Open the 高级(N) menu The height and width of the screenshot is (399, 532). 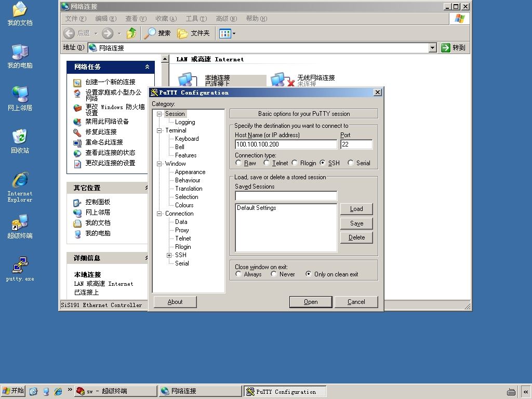pyautogui.click(x=227, y=19)
